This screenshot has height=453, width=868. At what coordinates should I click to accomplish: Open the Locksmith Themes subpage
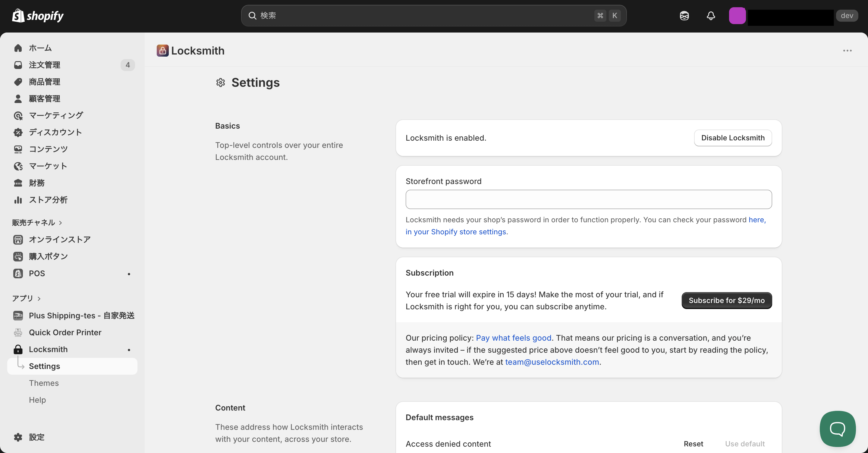pos(44,383)
